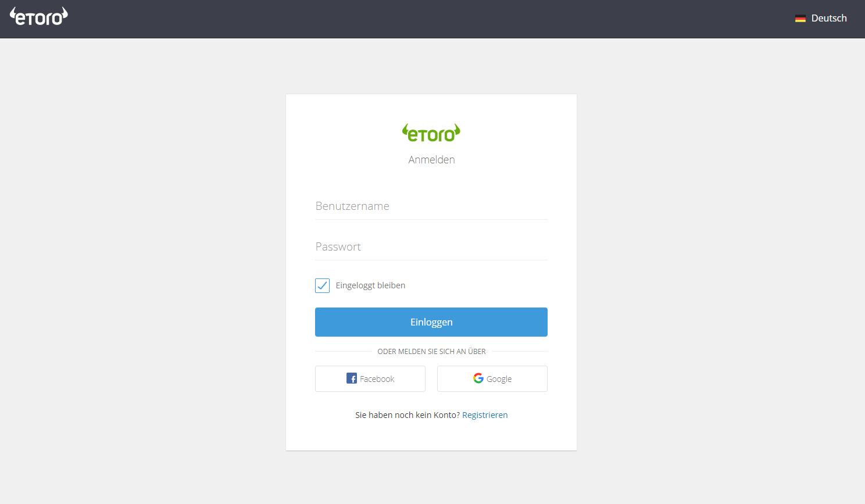Click the blue Einloggen button

[x=431, y=322]
